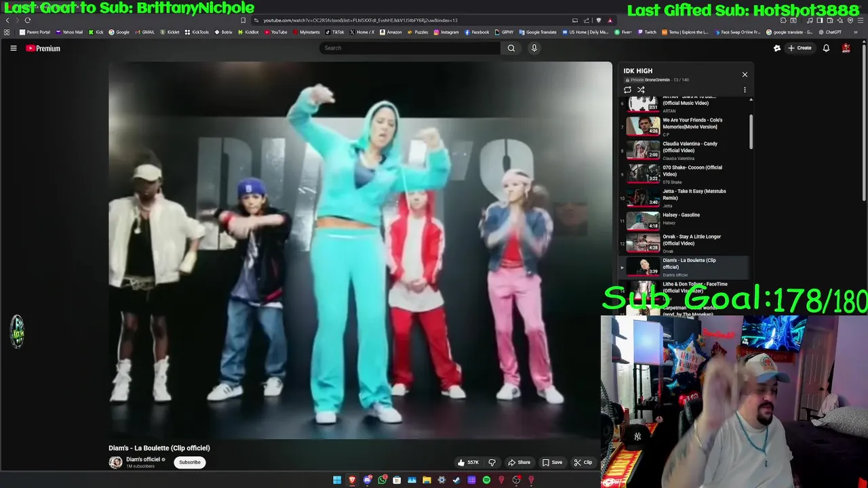Image resolution: width=868 pixels, height=488 pixels.
Task: Open the Instagram bookmark
Action: 446,32
